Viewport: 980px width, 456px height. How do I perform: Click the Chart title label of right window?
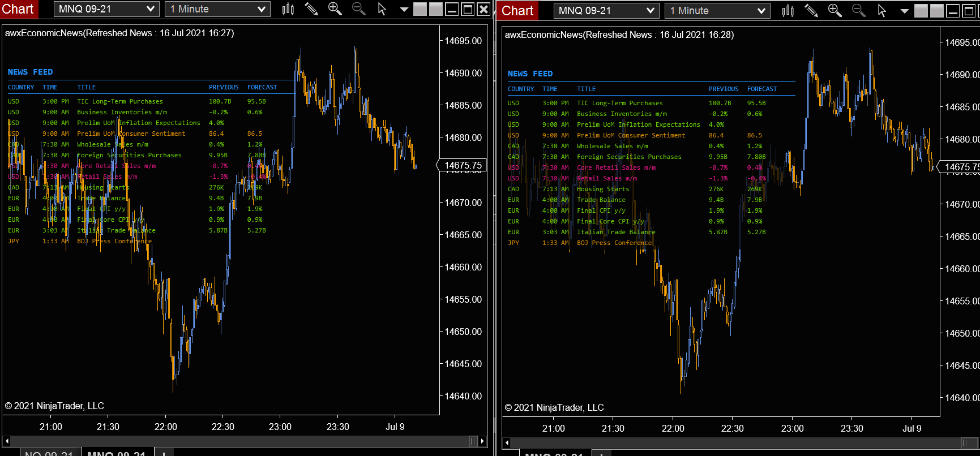518,11
